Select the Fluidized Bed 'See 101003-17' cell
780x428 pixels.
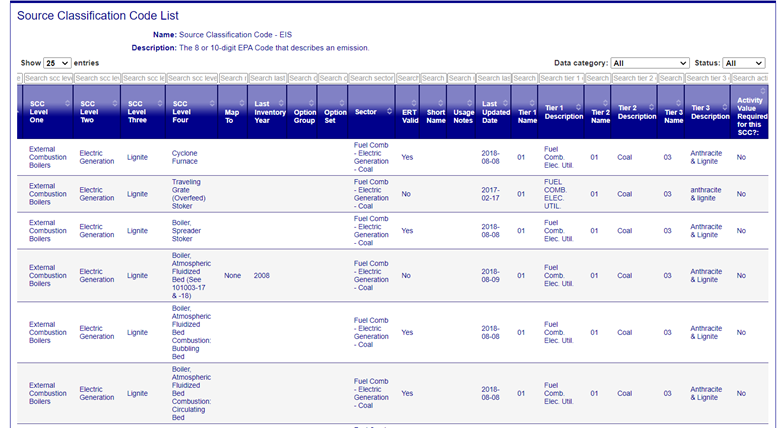pyautogui.click(x=191, y=276)
